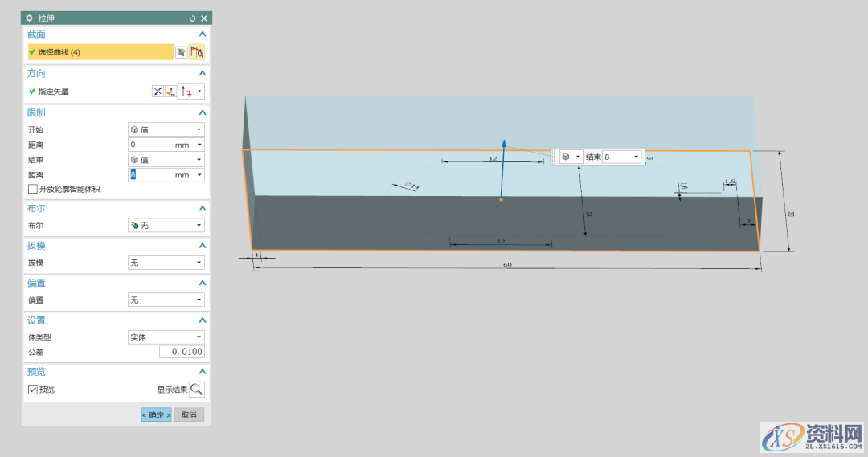
Task: Collapse the 设置 section header
Action: click(x=203, y=320)
